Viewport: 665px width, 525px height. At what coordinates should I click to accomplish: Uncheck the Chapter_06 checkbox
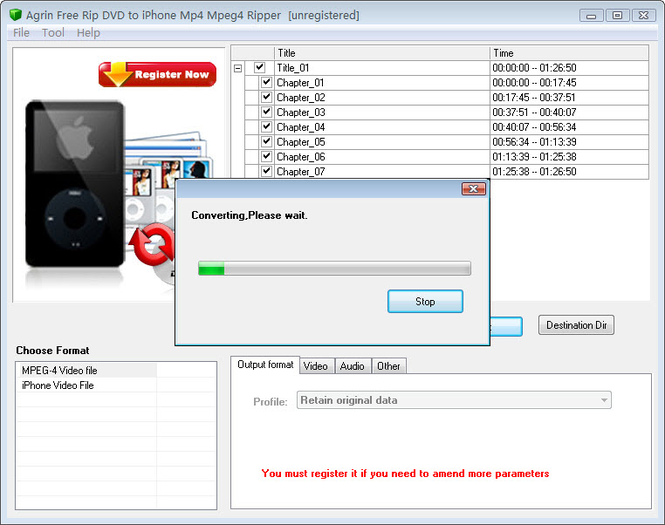pos(266,156)
